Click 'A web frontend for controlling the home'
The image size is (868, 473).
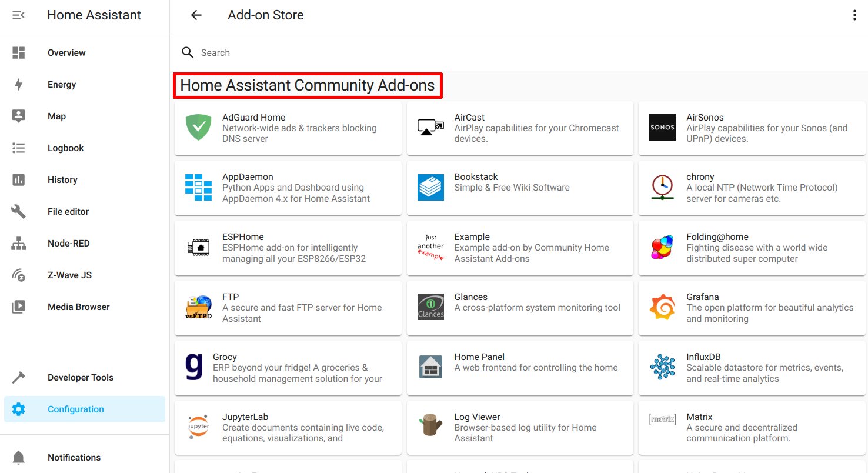tap(536, 368)
